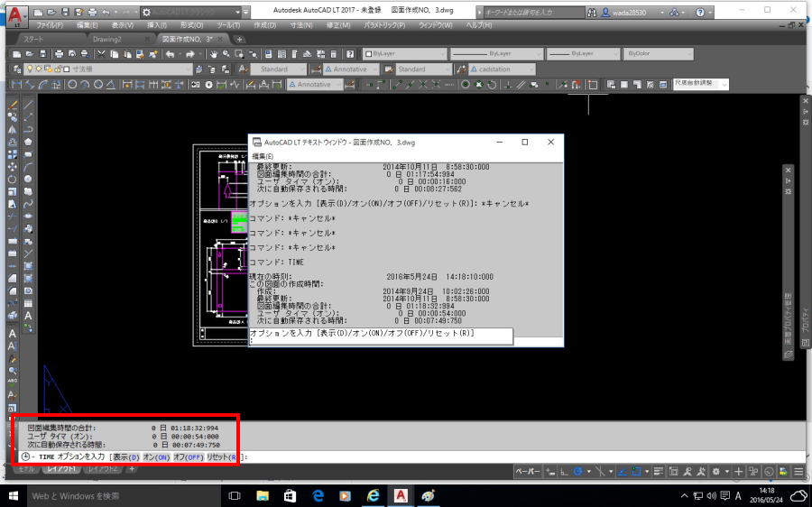812x507 pixels.
Task: Open the Layer Properties Manager icon
Action: click(17, 69)
